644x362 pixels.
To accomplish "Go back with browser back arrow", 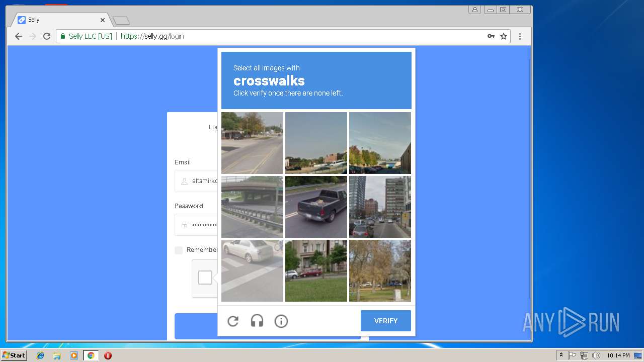I will (x=19, y=36).
